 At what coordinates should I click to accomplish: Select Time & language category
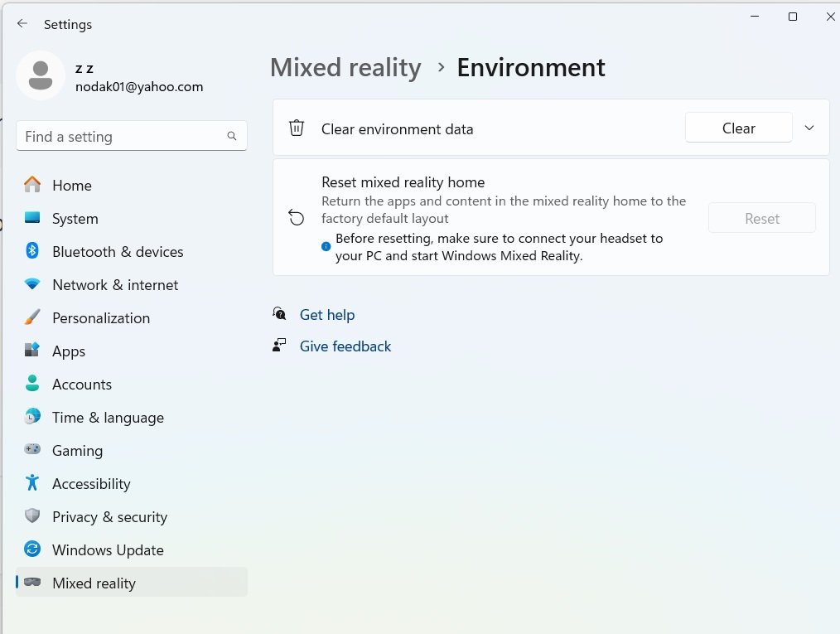(108, 418)
